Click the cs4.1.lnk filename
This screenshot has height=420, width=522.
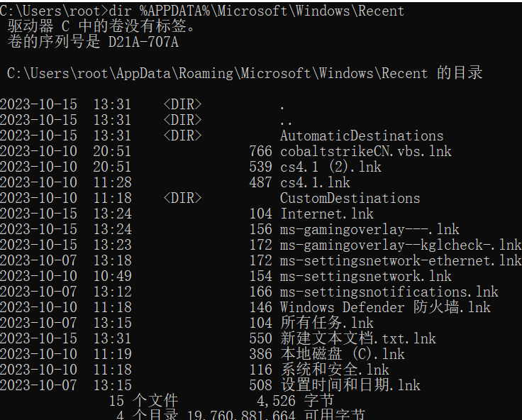[x=315, y=182]
